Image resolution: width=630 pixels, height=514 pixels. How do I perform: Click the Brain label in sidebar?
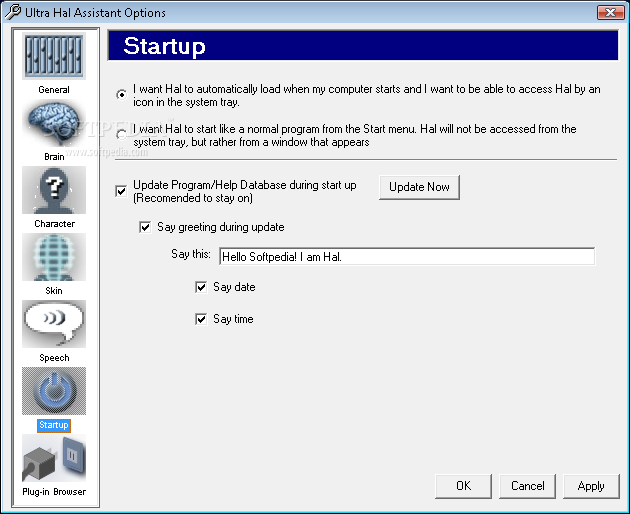pyautogui.click(x=54, y=157)
